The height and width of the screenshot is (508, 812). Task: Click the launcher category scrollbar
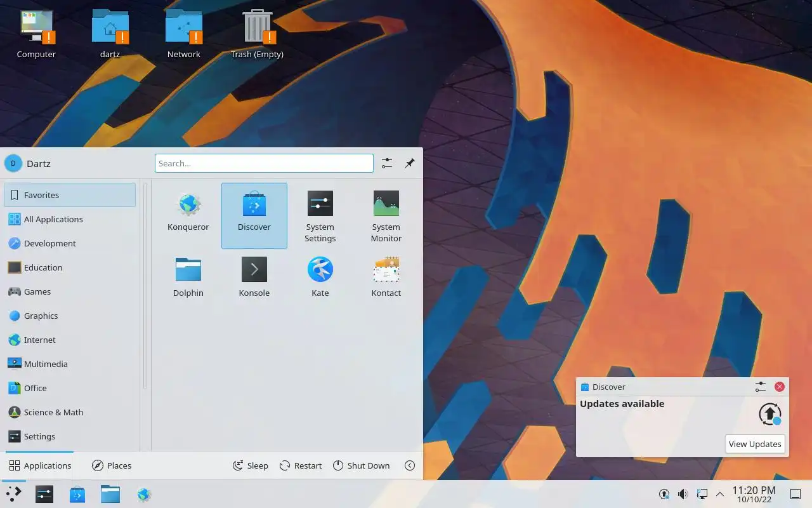[x=145, y=286]
